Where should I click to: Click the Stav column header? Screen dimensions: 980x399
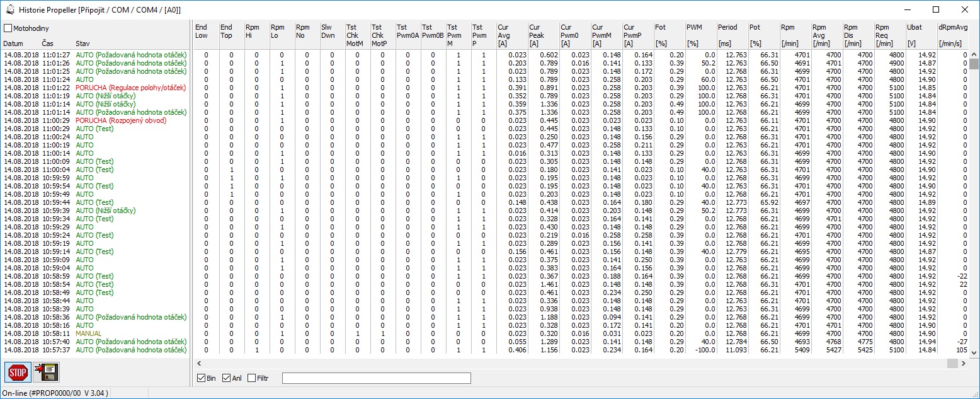83,43
